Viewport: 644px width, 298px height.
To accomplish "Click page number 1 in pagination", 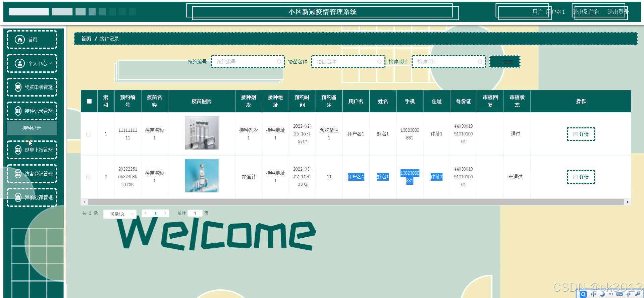I will (x=155, y=213).
